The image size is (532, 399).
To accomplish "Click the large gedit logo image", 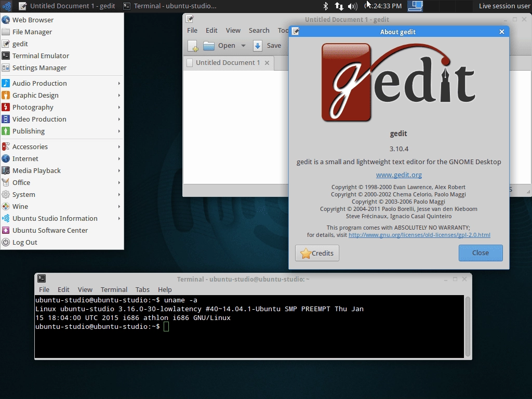I will tap(398, 83).
